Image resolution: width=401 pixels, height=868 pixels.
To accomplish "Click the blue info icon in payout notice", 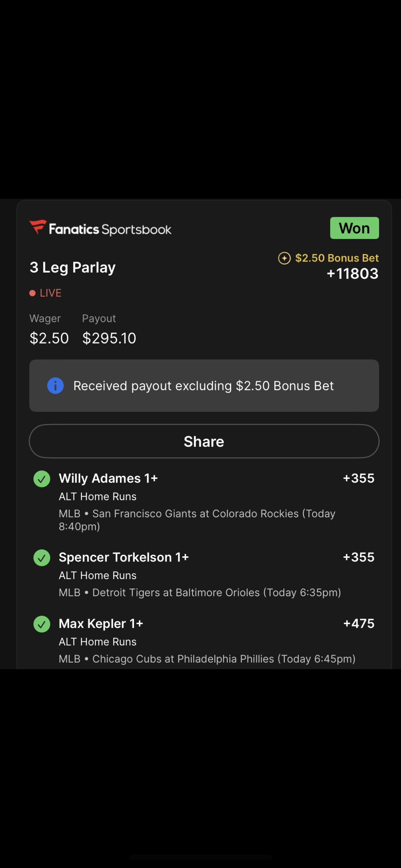I will coord(55,386).
